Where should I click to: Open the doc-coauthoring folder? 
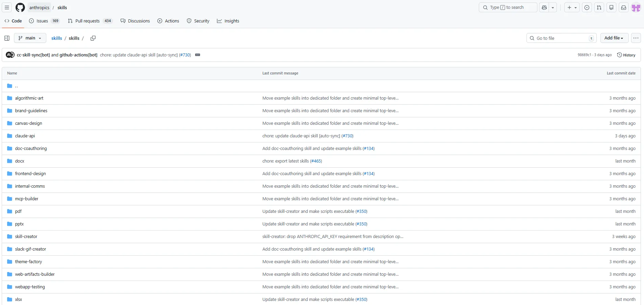tap(31, 148)
